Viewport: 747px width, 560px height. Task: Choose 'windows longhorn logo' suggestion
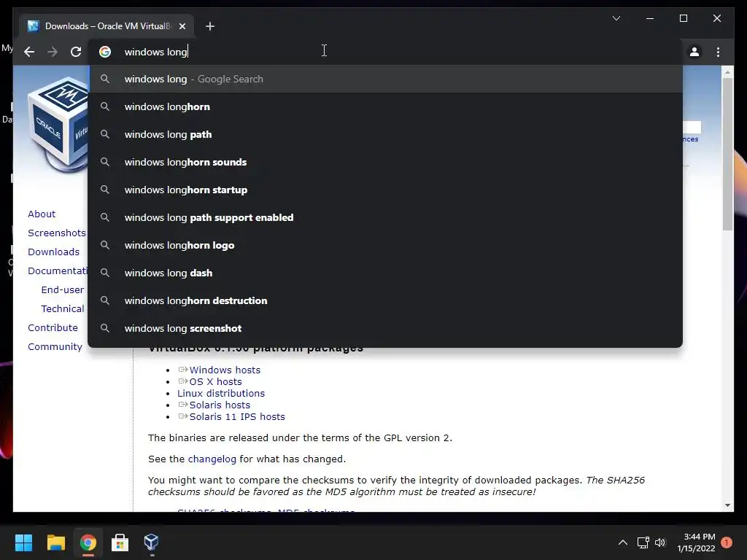coord(385,245)
